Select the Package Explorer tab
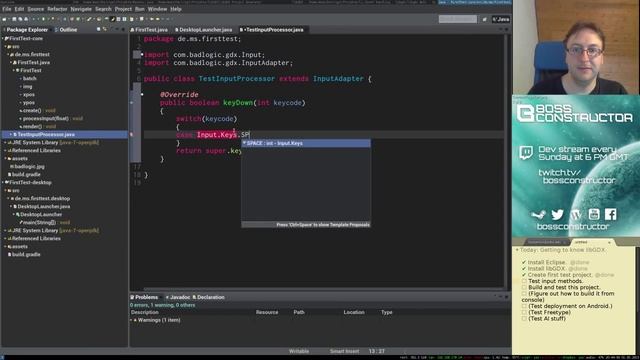Screen dimensions: 640x360 coord(25,30)
